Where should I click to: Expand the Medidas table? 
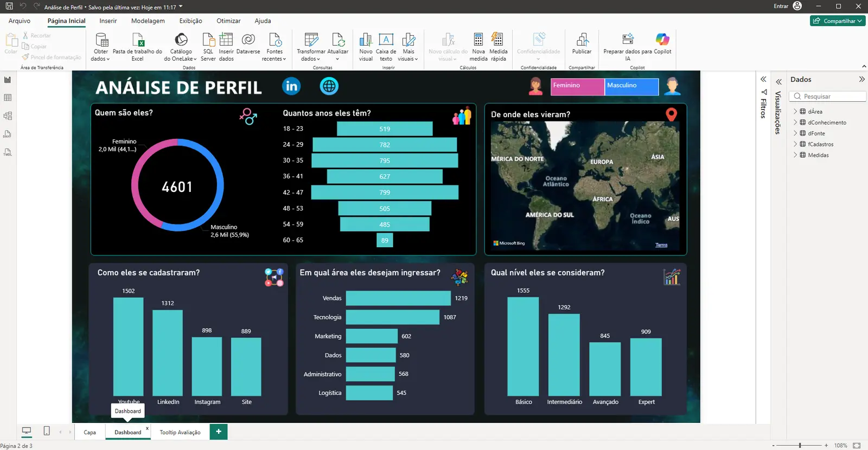795,155
